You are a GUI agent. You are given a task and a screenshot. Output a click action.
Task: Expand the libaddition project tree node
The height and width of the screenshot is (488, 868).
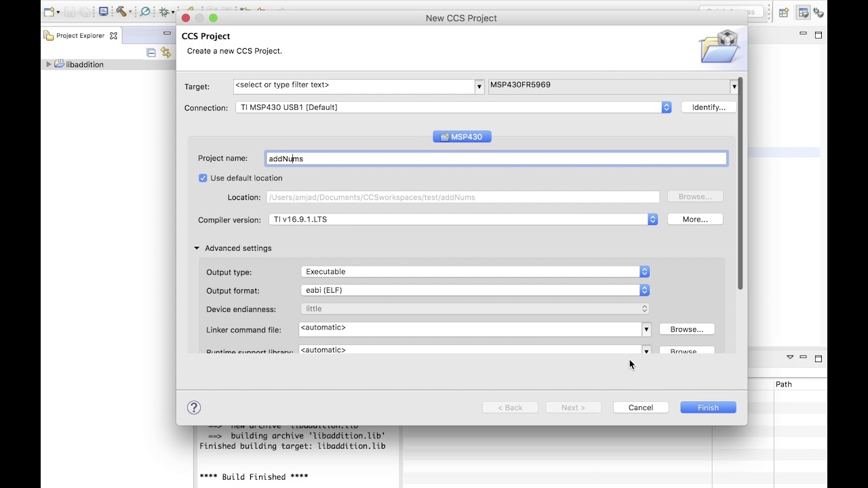point(48,64)
